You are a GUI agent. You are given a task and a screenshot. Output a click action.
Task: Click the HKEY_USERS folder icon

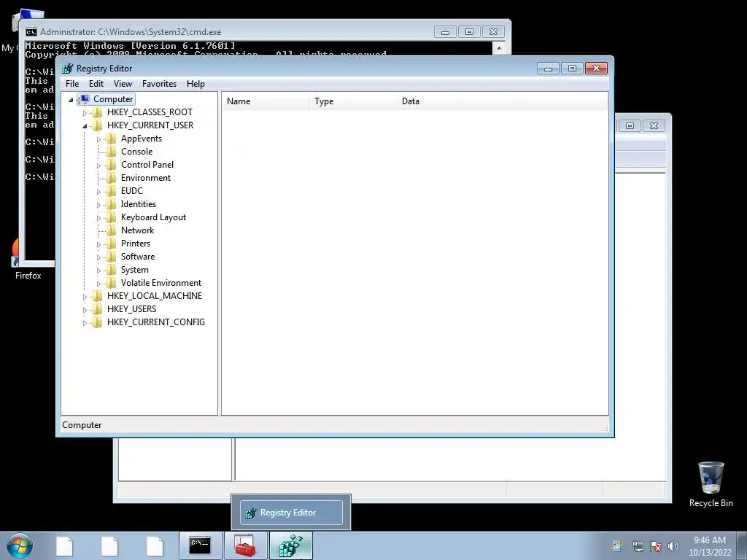pos(97,309)
